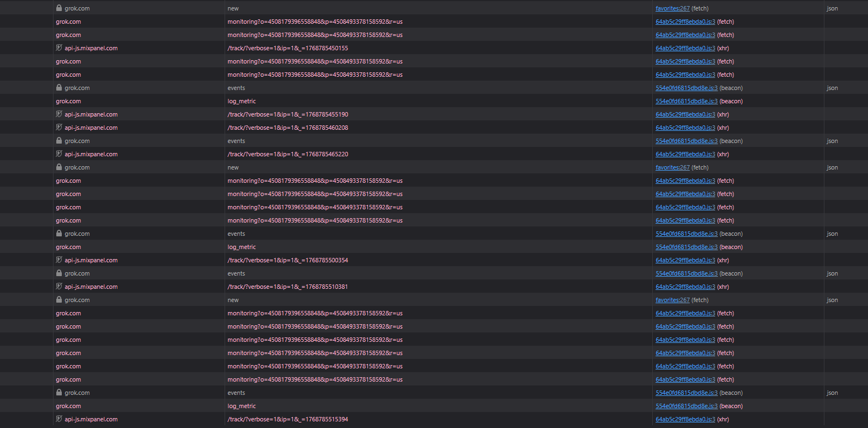Click tracker shield icon on request ending 500354
The height and width of the screenshot is (428, 868).
pyautogui.click(x=59, y=260)
